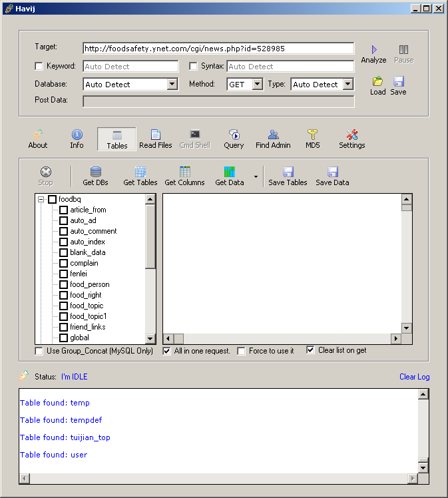448x498 pixels.
Task: Open the Type Auto Detect dropdown
Action: (x=348, y=84)
